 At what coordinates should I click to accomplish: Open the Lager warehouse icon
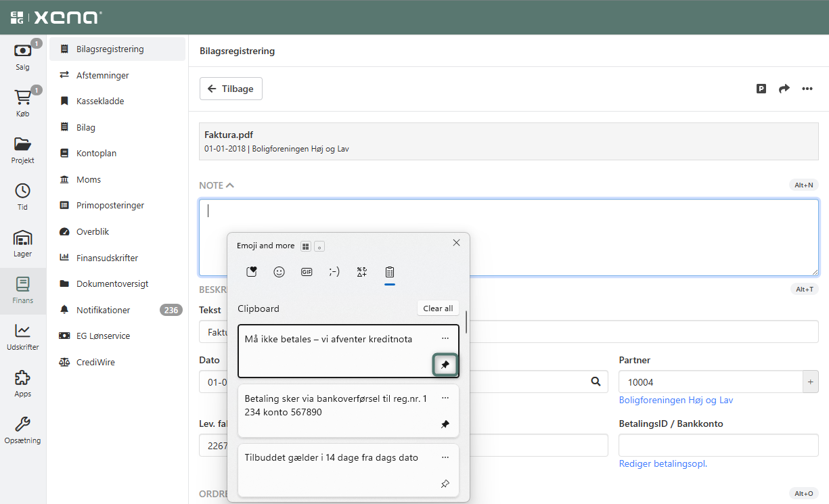[22, 238]
